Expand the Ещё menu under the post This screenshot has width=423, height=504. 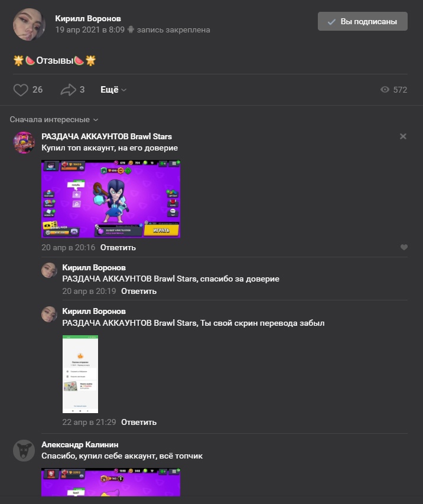point(113,90)
